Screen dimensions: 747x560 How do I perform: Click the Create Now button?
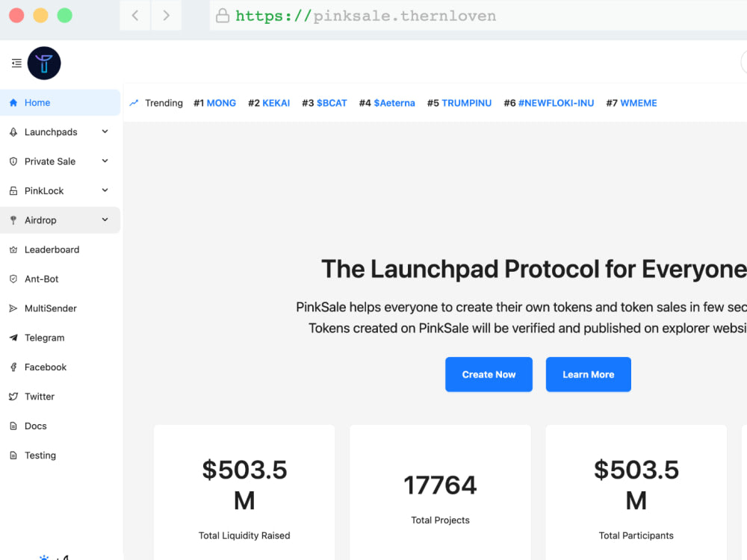point(489,374)
